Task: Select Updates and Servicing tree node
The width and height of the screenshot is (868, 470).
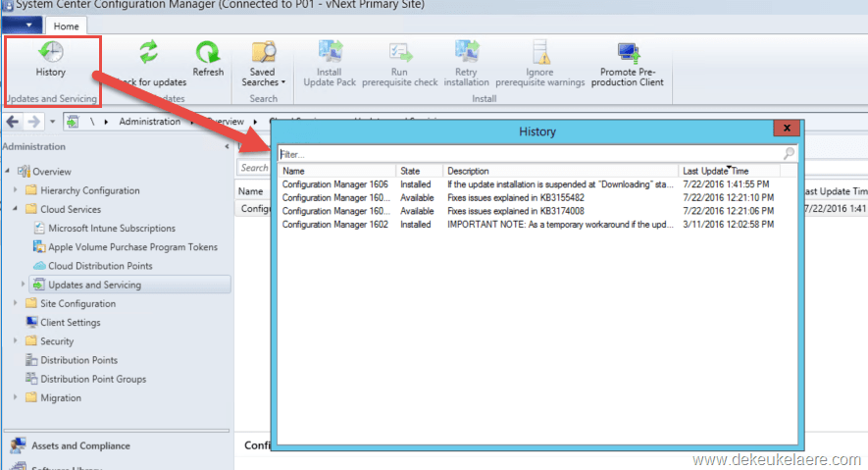Action: click(x=130, y=285)
